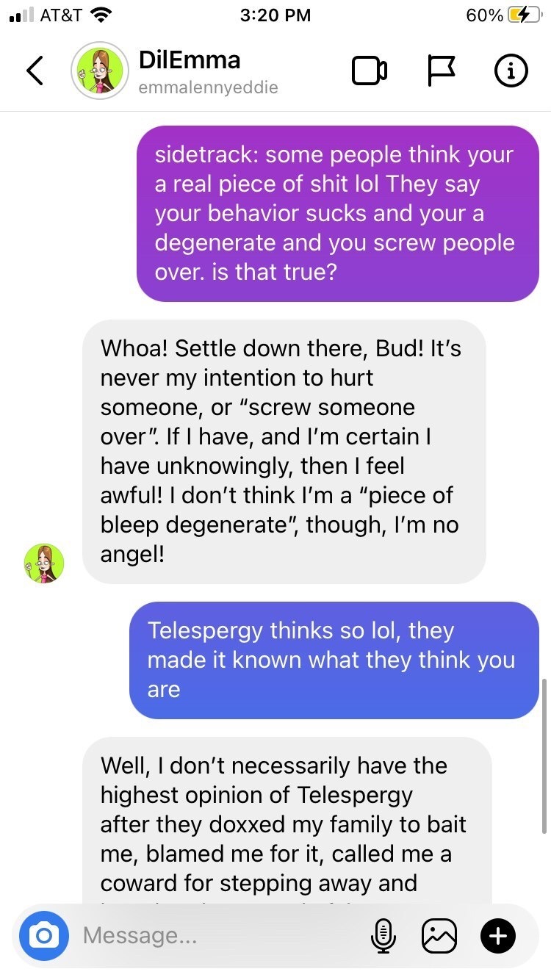Record a voice message with microphone

[x=381, y=935]
